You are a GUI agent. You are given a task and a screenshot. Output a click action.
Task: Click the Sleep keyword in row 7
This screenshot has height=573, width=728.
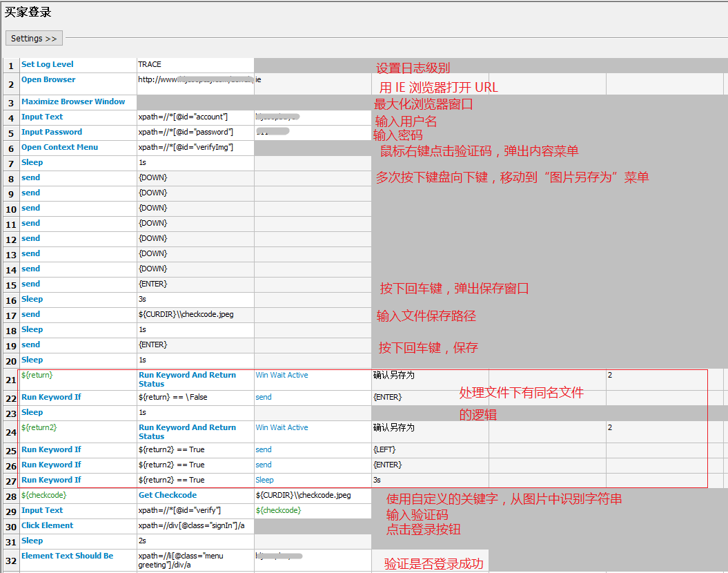tap(78, 162)
